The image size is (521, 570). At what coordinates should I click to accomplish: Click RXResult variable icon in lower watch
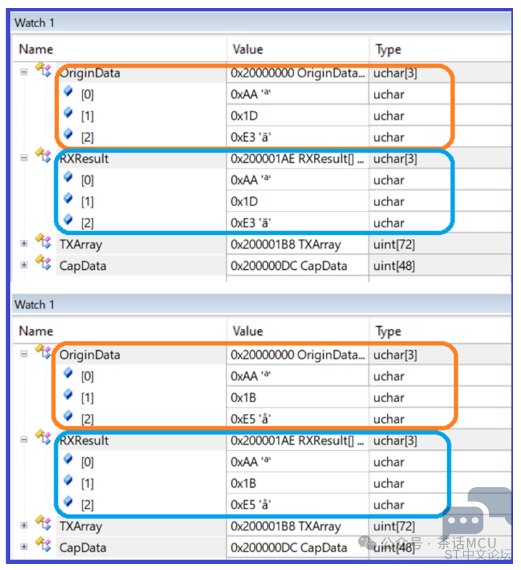pos(43,437)
